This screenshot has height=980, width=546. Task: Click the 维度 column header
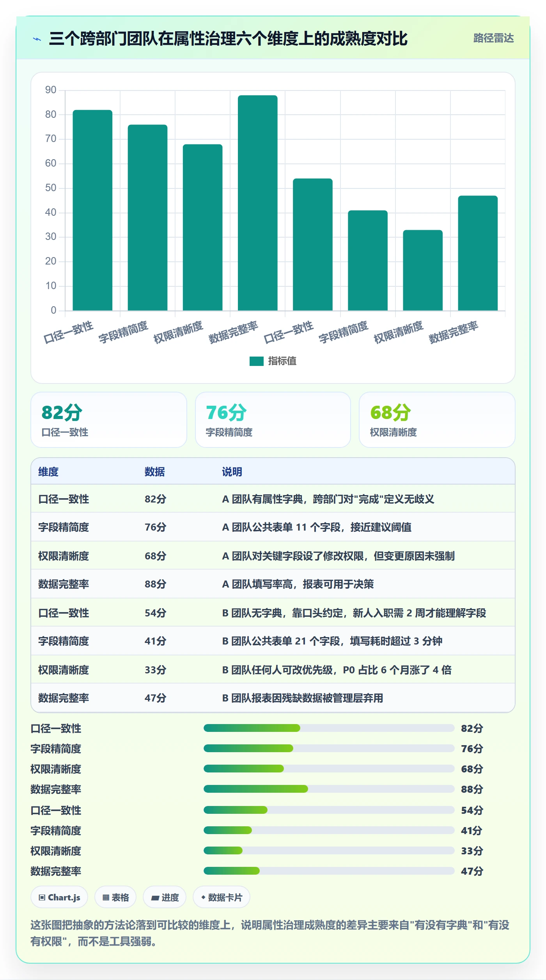[x=48, y=472]
